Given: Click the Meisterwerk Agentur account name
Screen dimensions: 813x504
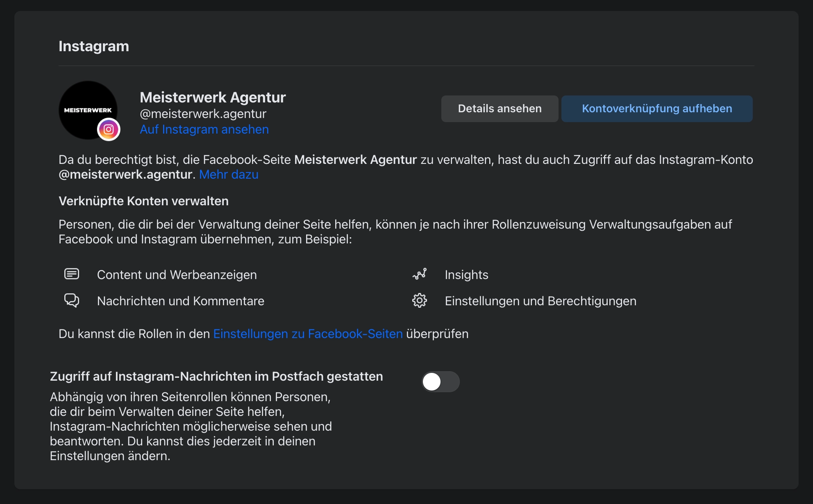Looking at the screenshot, I should tap(213, 98).
